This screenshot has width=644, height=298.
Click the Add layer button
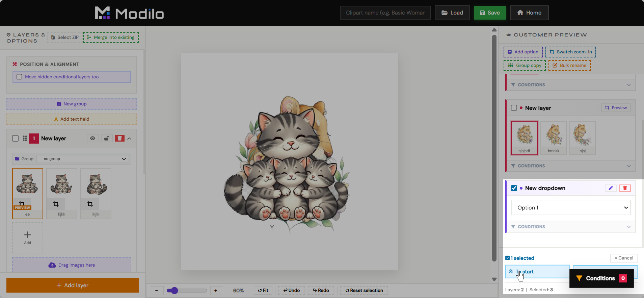(73, 285)
